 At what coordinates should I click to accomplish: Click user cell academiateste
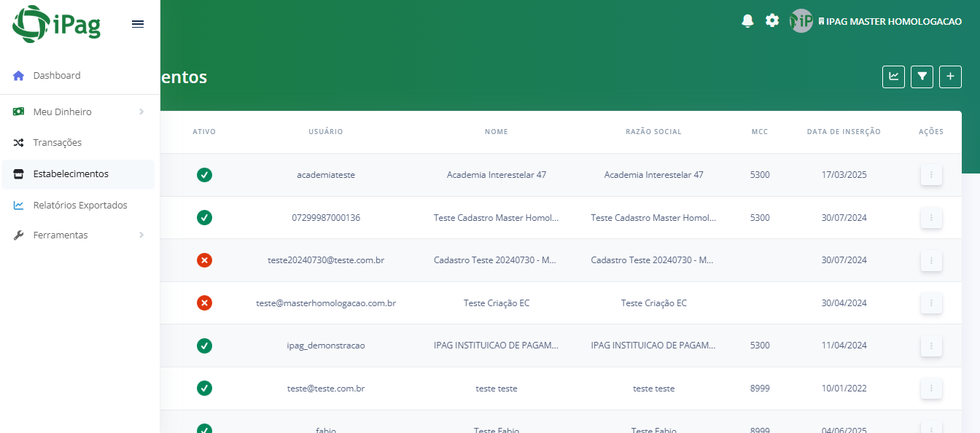[x=326, y=175]
